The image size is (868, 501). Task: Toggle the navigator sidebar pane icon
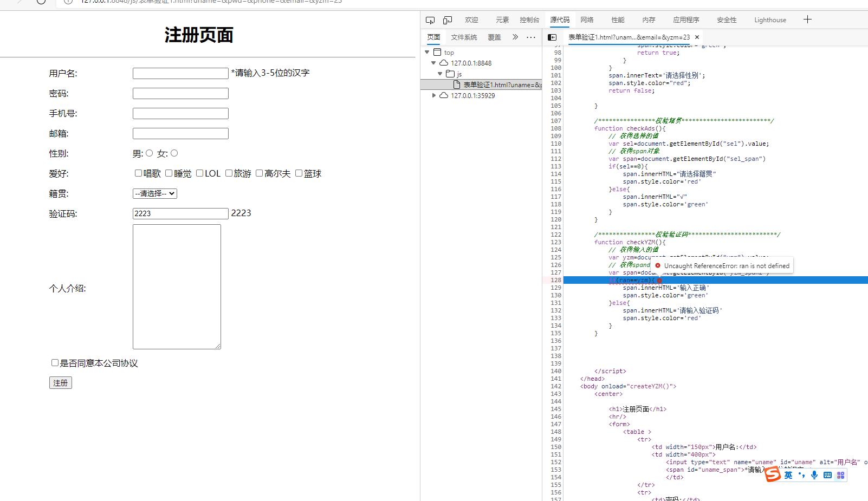[x=552, y=37]
